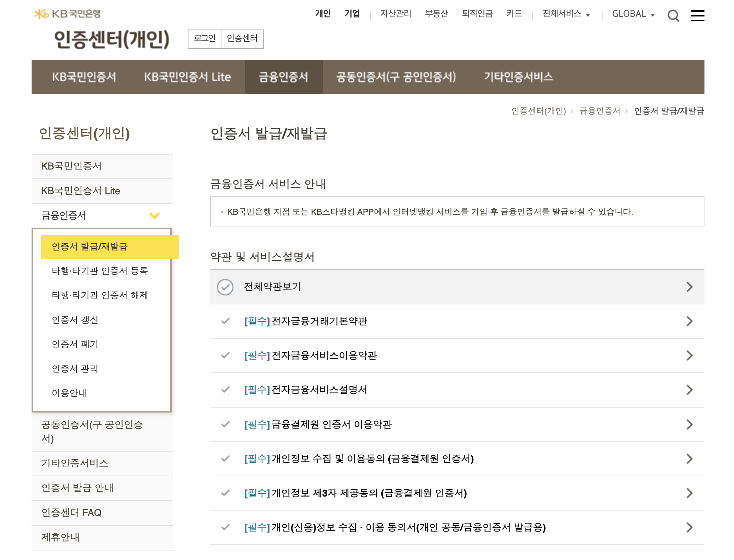Open 전체약관보기 arrow chevron
Screen dimensions: 734x560
[x=689, y=287]
